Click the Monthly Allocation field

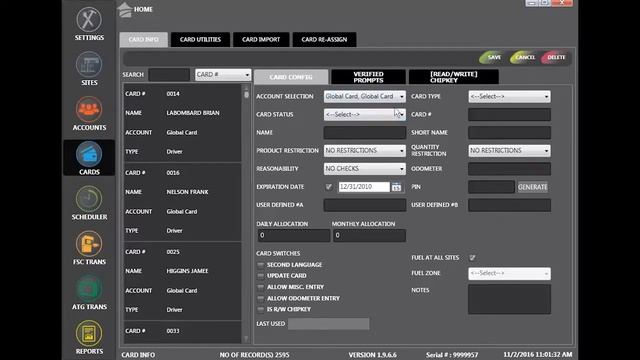pyautogui.click(x=369, y=236)
